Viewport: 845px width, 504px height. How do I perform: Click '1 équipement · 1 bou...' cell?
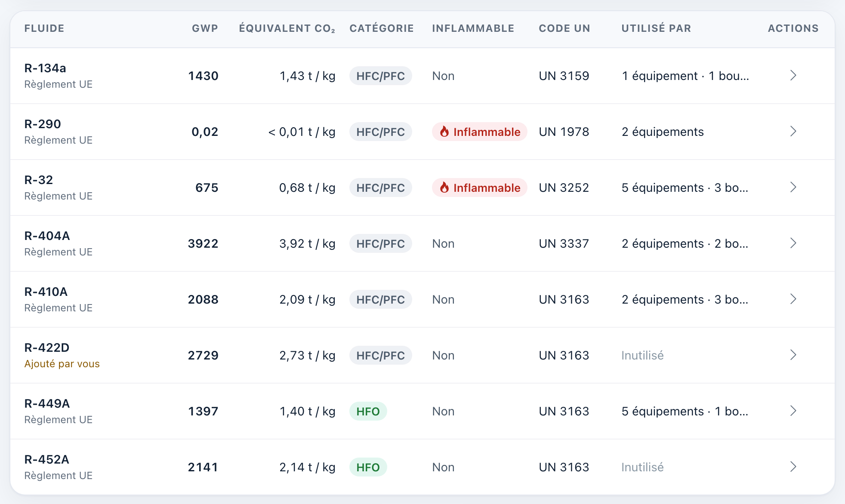coord(685,76)
